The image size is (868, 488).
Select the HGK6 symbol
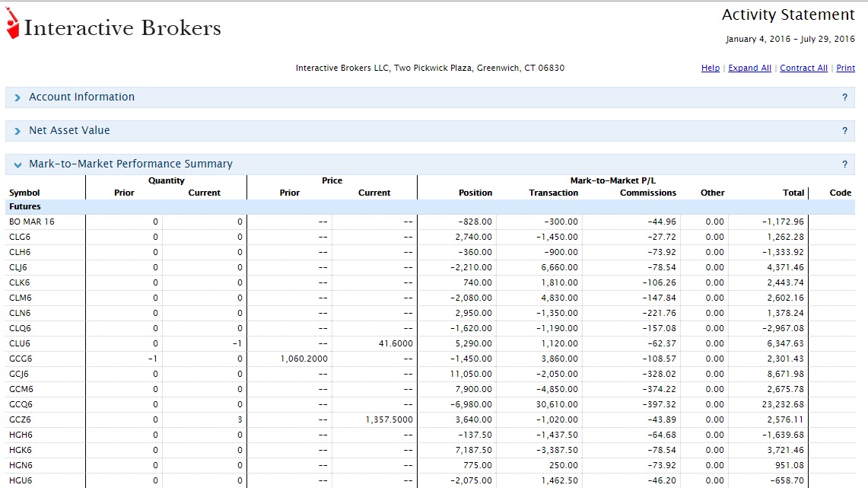tap(21, 451)
